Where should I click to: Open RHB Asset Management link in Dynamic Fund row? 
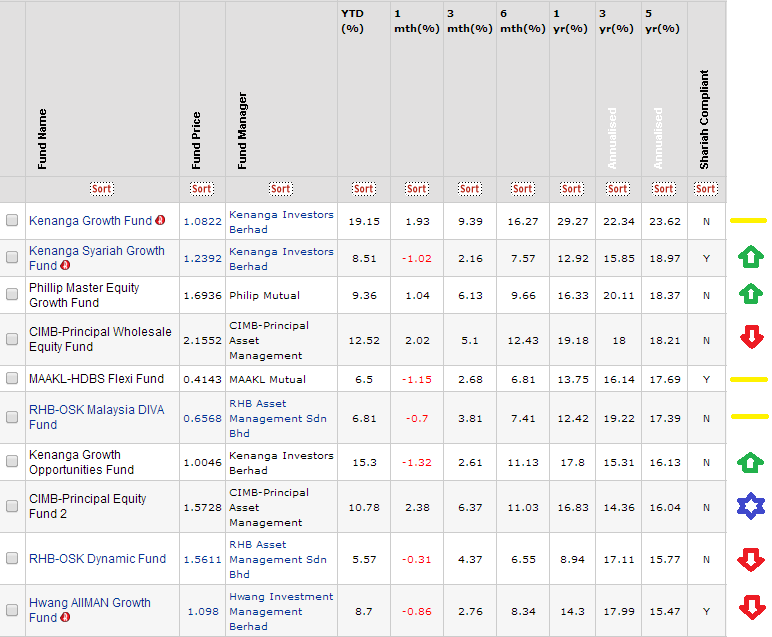[278, 559]
